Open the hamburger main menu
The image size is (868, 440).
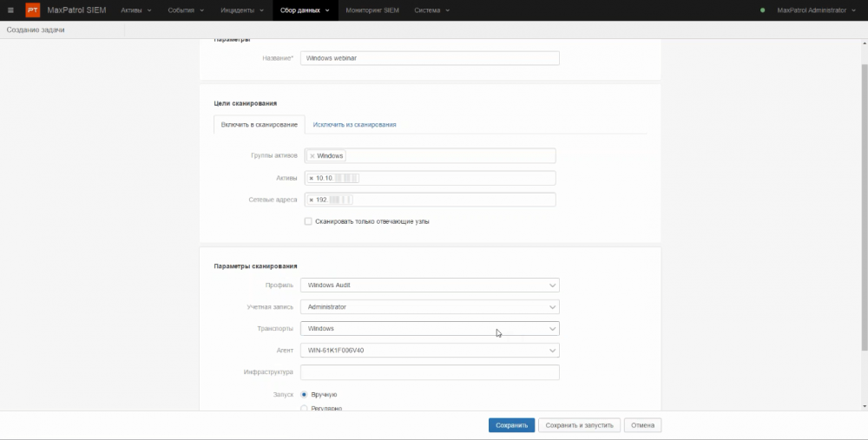click(x=10, y=10)
